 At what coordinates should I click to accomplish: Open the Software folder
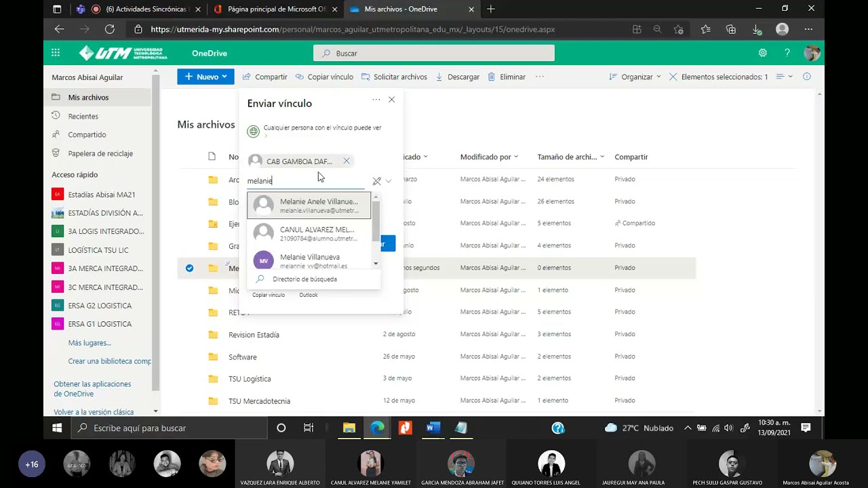click(242, 357)
